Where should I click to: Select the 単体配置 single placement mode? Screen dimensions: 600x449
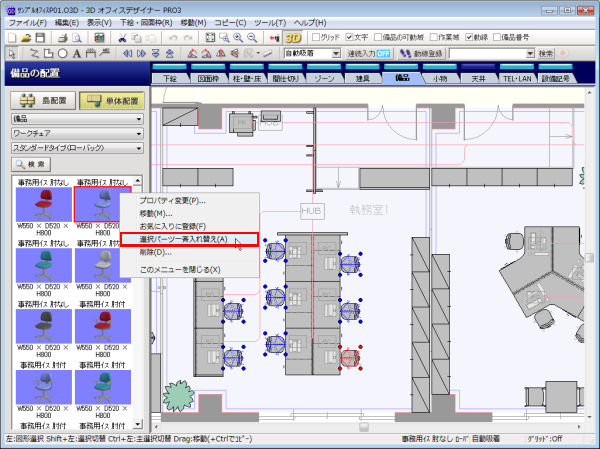pyautogui.click(x=110, y=101)
